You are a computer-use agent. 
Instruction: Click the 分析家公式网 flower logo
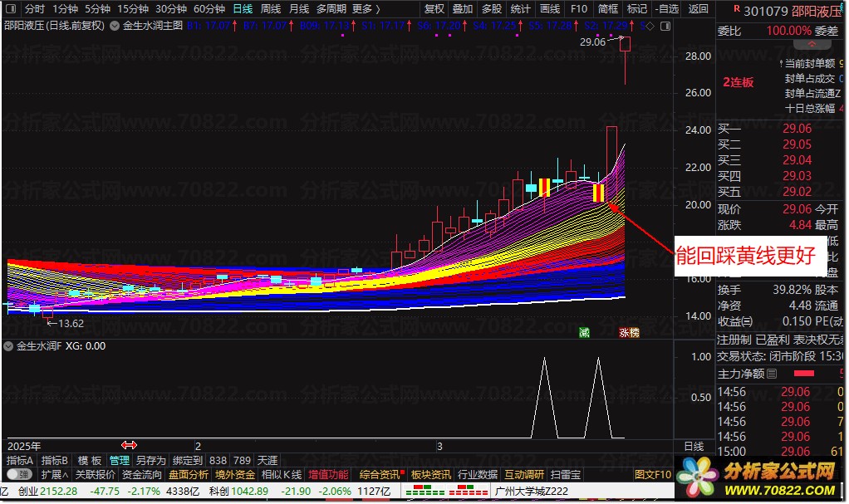coord(698,477)
